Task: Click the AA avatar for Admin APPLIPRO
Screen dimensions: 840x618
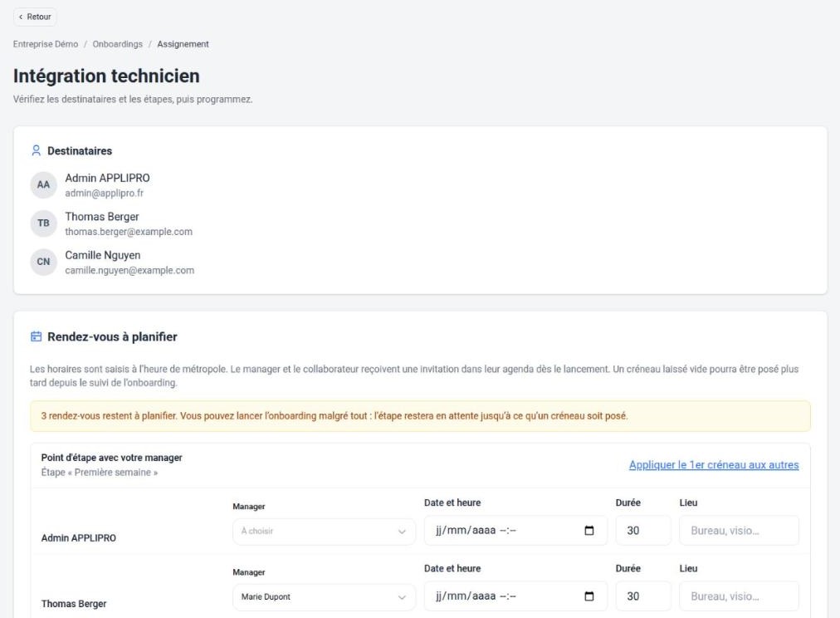Action: (x=43, y=185)
